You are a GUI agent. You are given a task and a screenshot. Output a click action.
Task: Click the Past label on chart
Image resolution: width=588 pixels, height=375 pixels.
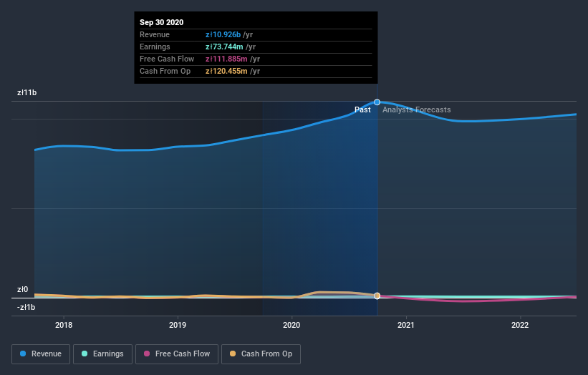[x=362, y=109]
